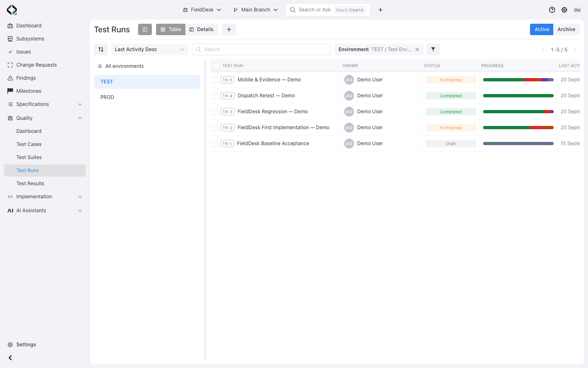The image size is (588, 368).
Task: Switch to the Details view tab
Action: pyautogui.click(x=202, y=29)
